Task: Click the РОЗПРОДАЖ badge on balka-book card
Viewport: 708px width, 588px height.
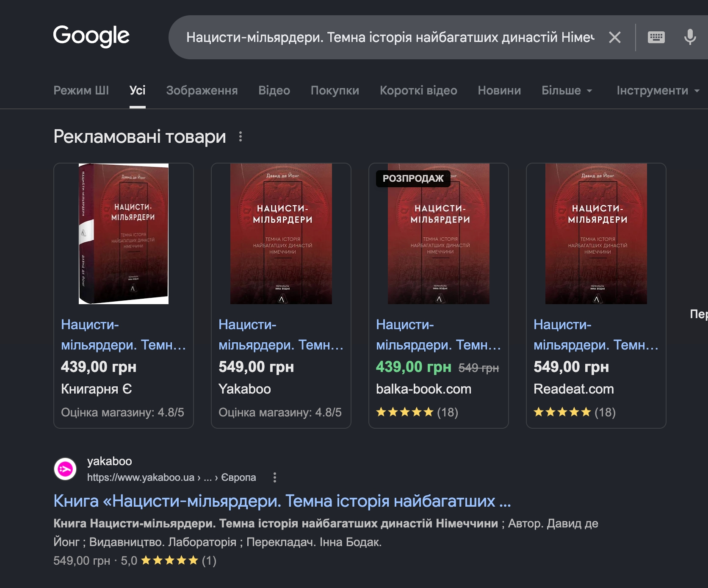Action: coord(413,178)
